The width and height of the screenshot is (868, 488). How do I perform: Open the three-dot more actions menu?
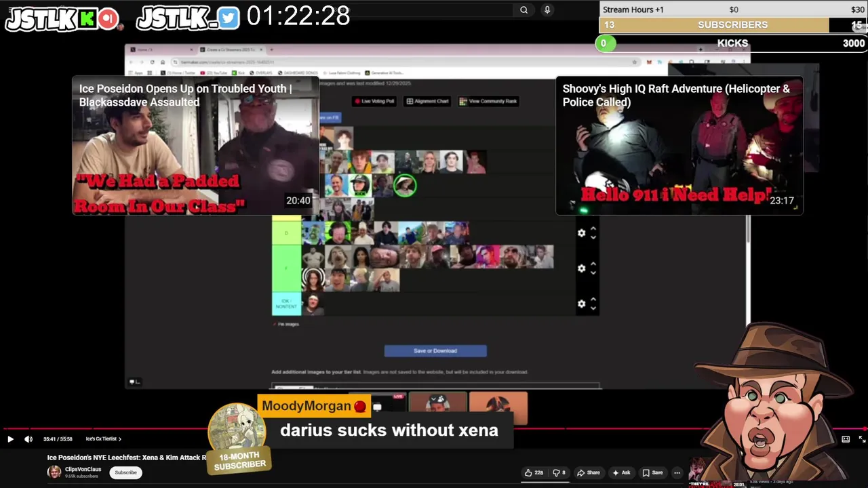coord(677,472)
